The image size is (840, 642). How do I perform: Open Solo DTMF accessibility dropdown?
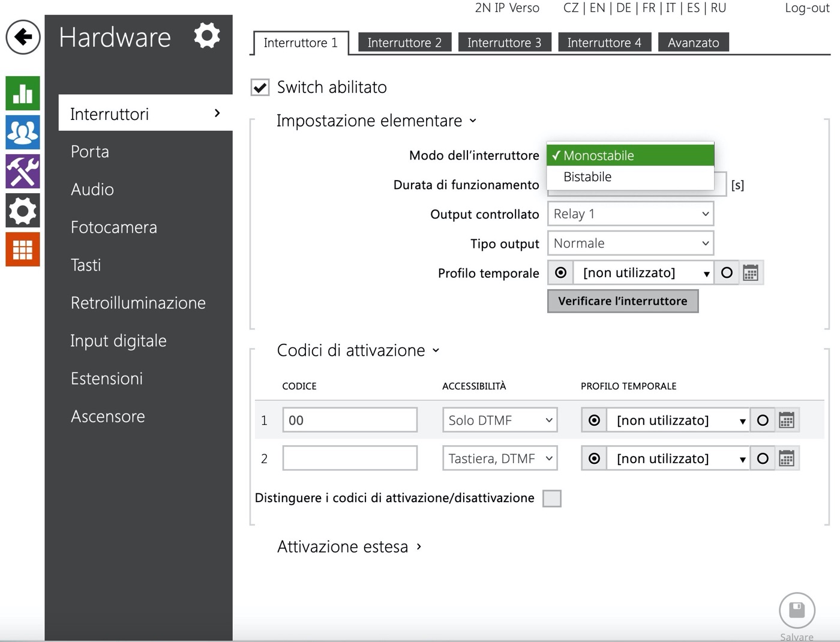500,421
